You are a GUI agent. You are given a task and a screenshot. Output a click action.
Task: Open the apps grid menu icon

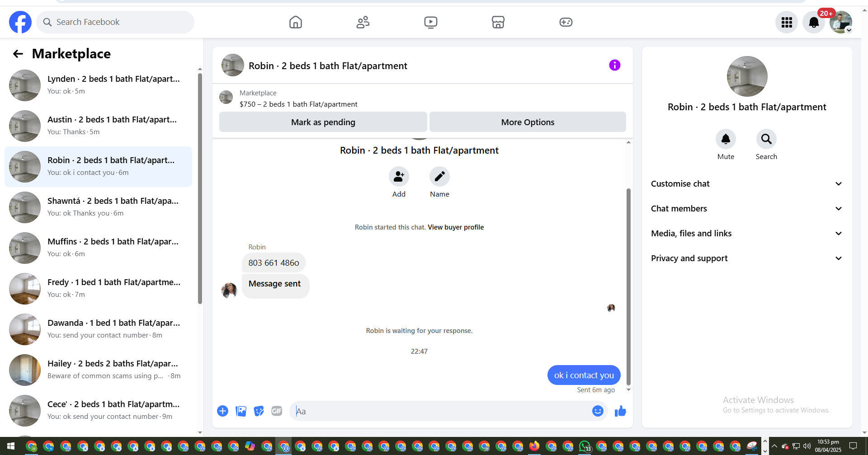click(787, 22)
